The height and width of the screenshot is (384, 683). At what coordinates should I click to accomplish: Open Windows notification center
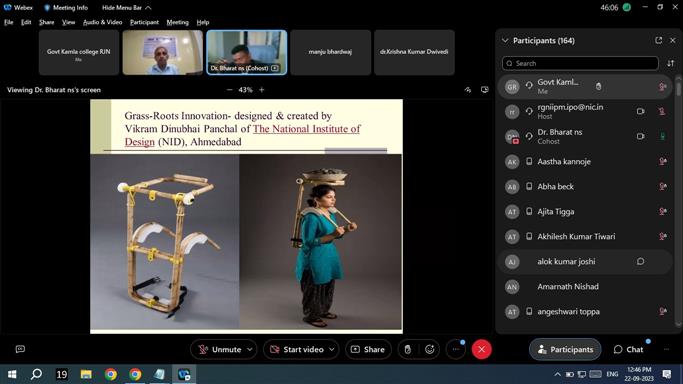(666, 374)
